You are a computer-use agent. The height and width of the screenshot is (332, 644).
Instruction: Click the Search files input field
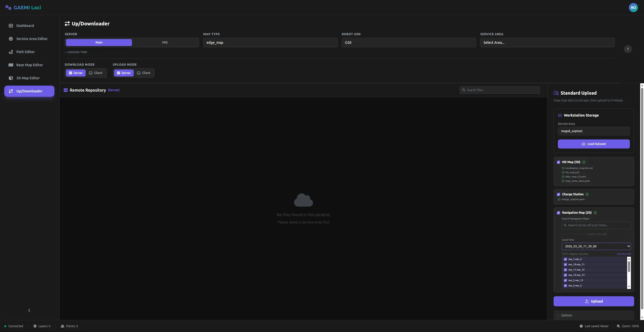click(x=499, y=90)
